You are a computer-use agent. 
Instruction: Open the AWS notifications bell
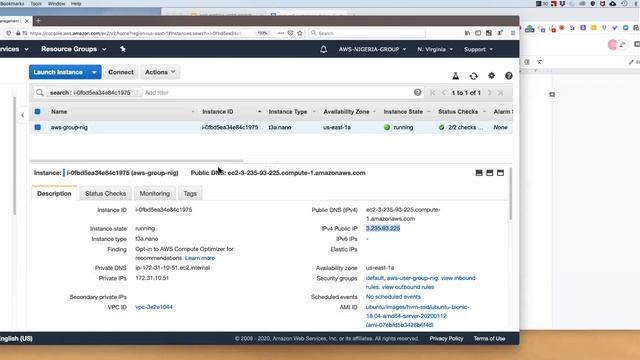pyautogui.click(x=323, y=49)
